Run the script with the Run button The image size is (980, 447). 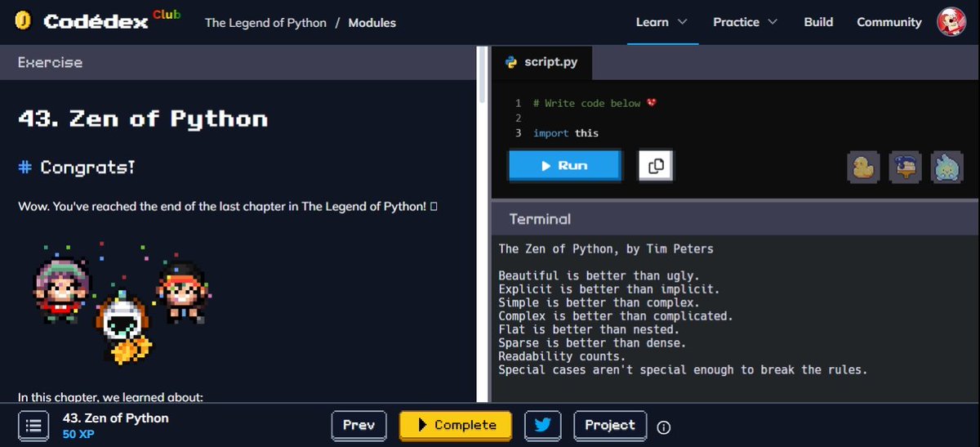(564, 165)
